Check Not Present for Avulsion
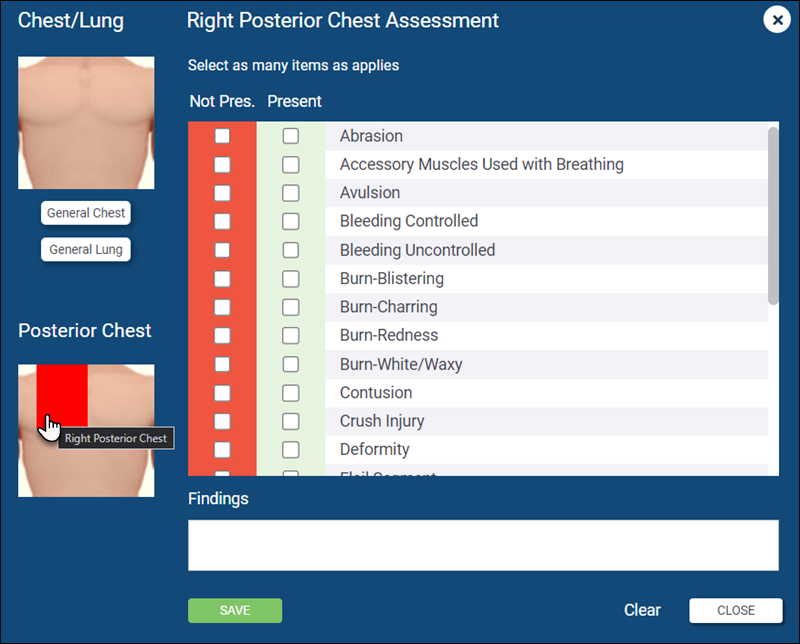This screenshot has width=800, height=644. (x=222, y=193)
